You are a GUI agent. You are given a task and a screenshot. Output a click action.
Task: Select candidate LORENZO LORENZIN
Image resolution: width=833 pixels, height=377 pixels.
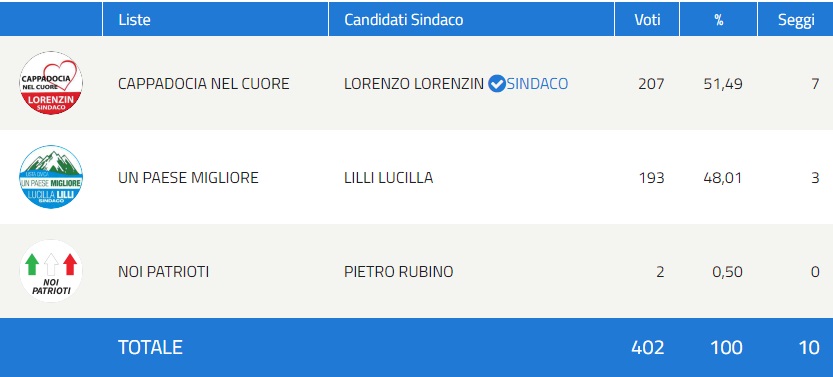(414, 83)
